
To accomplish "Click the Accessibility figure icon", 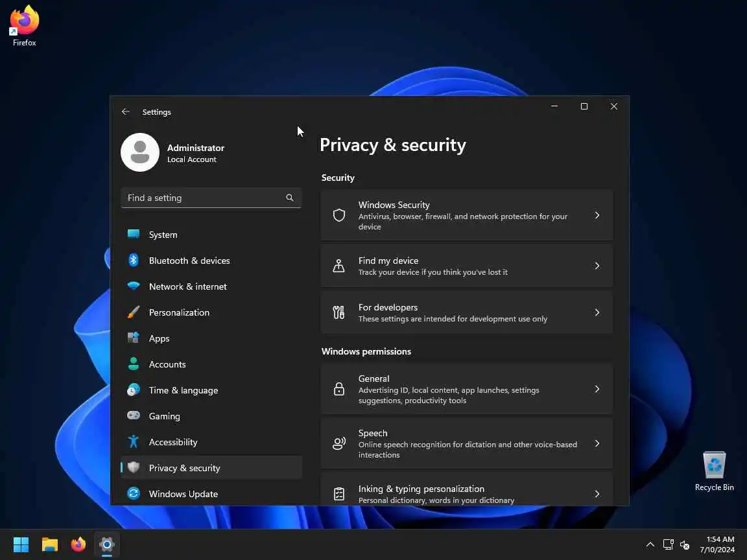I will pos(134,441).
